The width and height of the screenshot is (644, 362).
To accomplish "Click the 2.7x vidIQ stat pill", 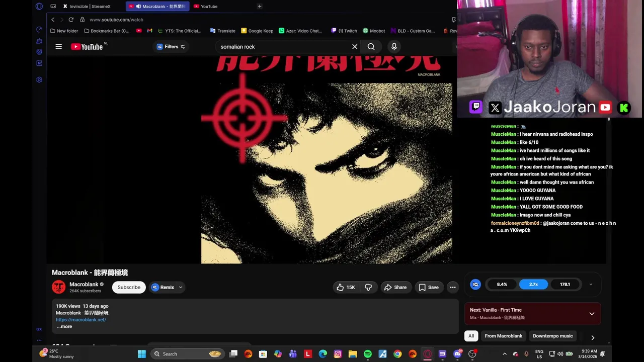I will point(533,285).
